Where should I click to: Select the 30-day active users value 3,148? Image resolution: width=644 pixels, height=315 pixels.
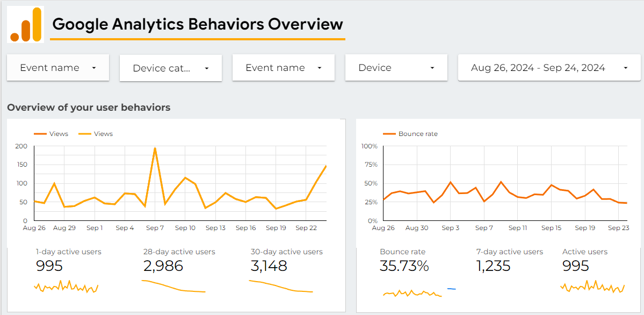[x=269, y=266]
